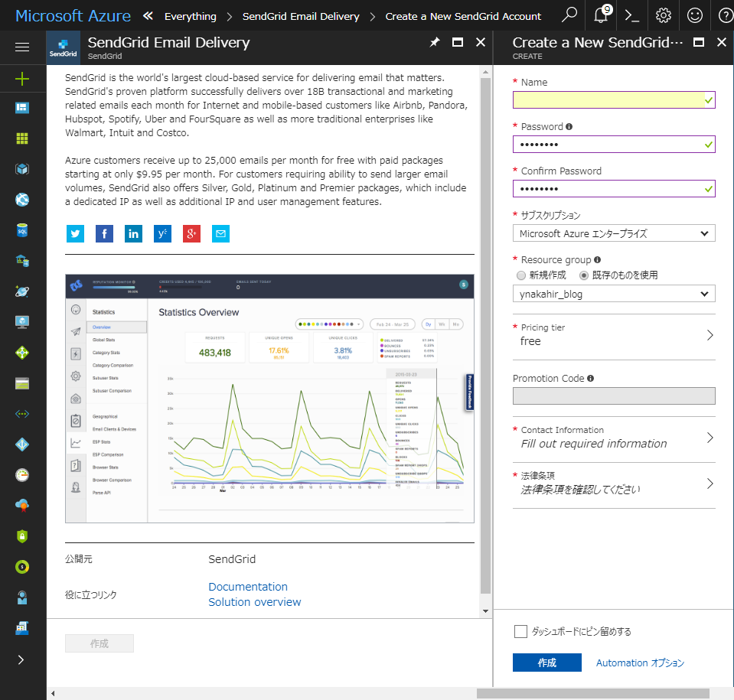Open Cosmos DB planet icon in sidebar
The image size is (734, 700).
22,291
